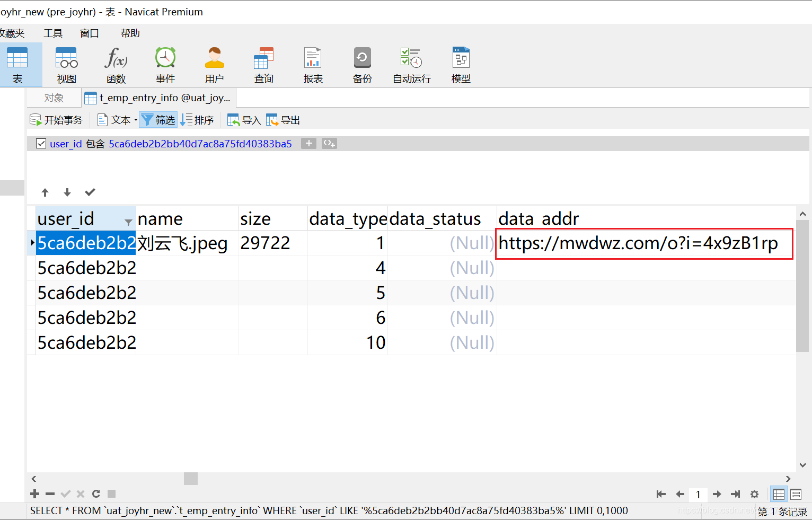Click the size column header
The height and width of the screenshot is (520, 812).
coord(273,218)
